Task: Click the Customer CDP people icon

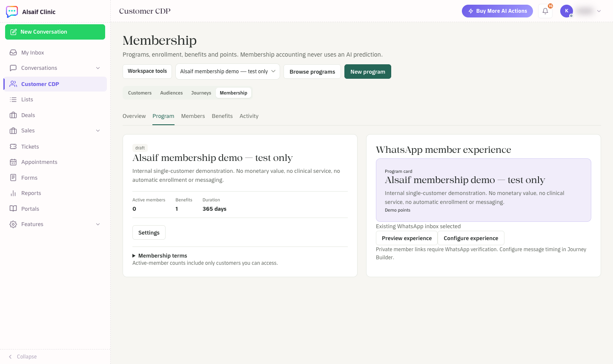Action: (13, 84)
